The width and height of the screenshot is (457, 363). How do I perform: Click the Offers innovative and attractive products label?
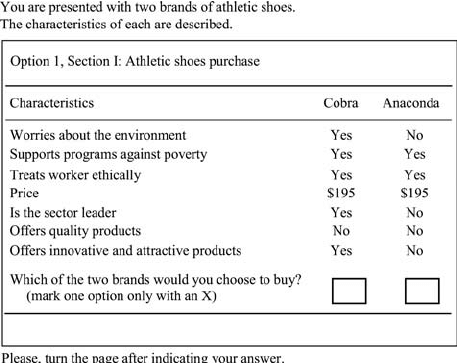[125, 251]
